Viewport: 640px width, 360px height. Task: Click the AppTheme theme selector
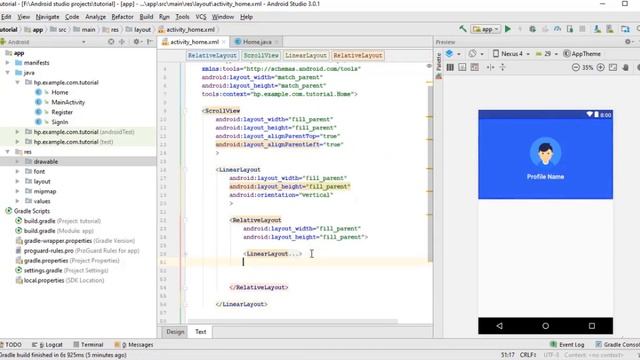582,53
